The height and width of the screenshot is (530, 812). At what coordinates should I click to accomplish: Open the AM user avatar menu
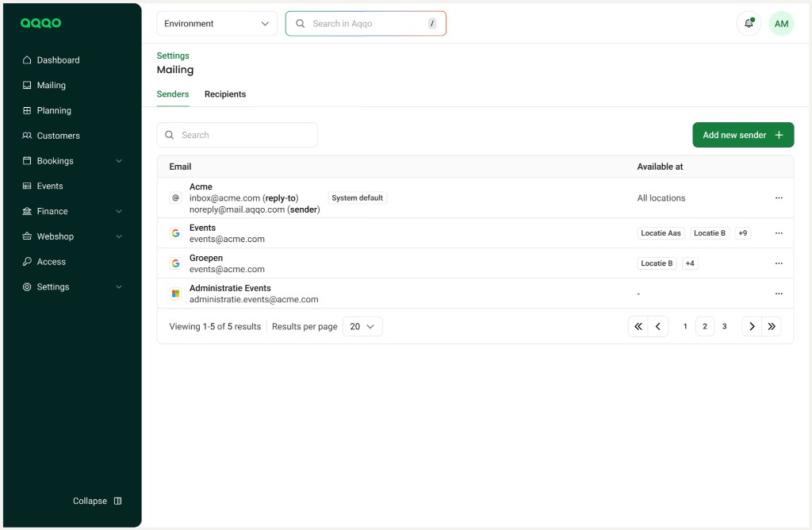pyautogui.click(x=781, y=24)
